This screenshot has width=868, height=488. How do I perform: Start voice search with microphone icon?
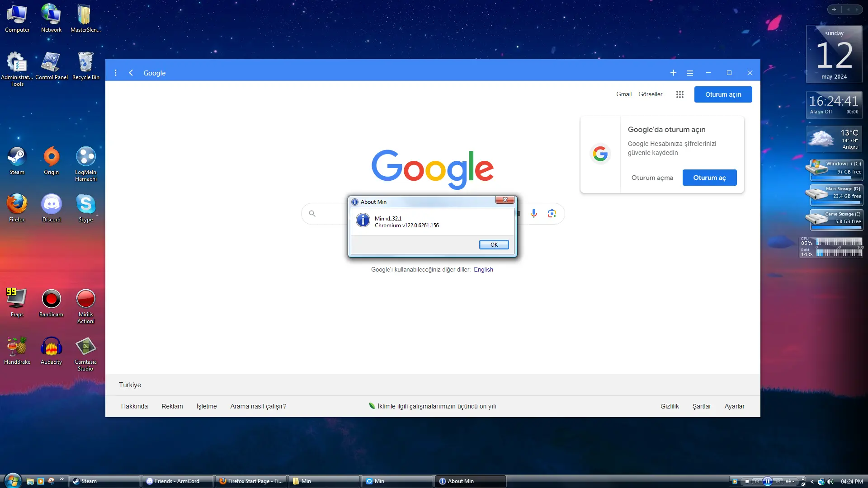534,213
